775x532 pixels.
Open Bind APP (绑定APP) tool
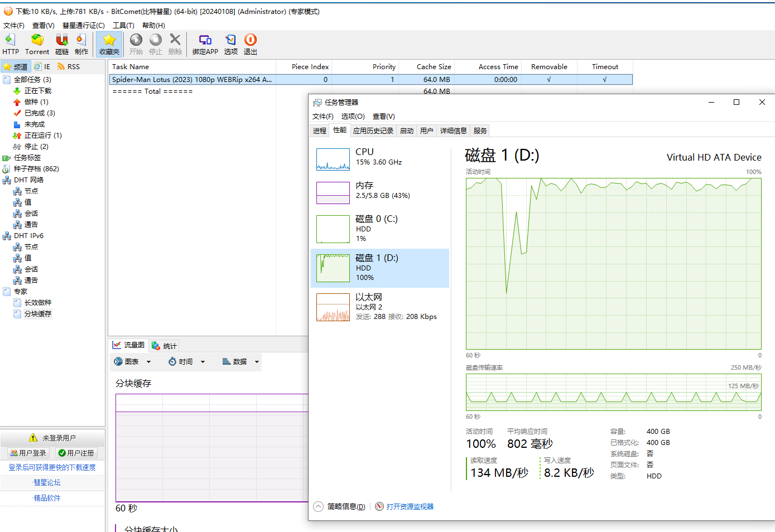click(205, 44)
